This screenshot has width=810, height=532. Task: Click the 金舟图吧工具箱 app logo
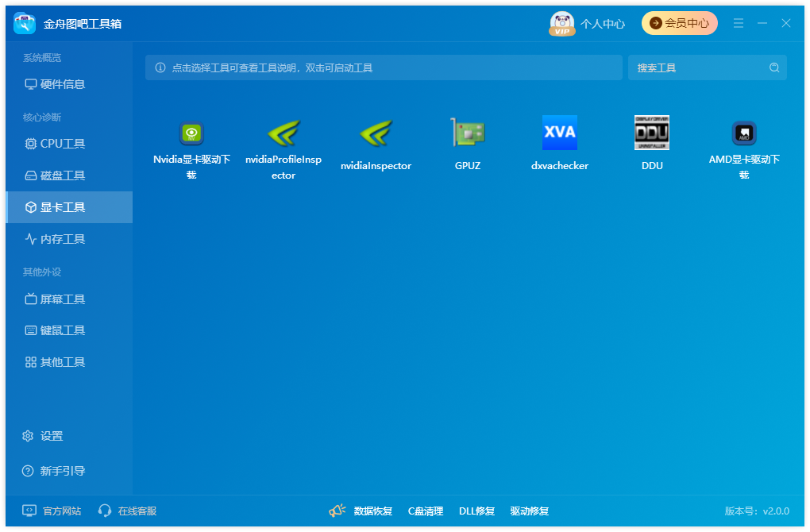pyautogui.click(x=25, y=23)
